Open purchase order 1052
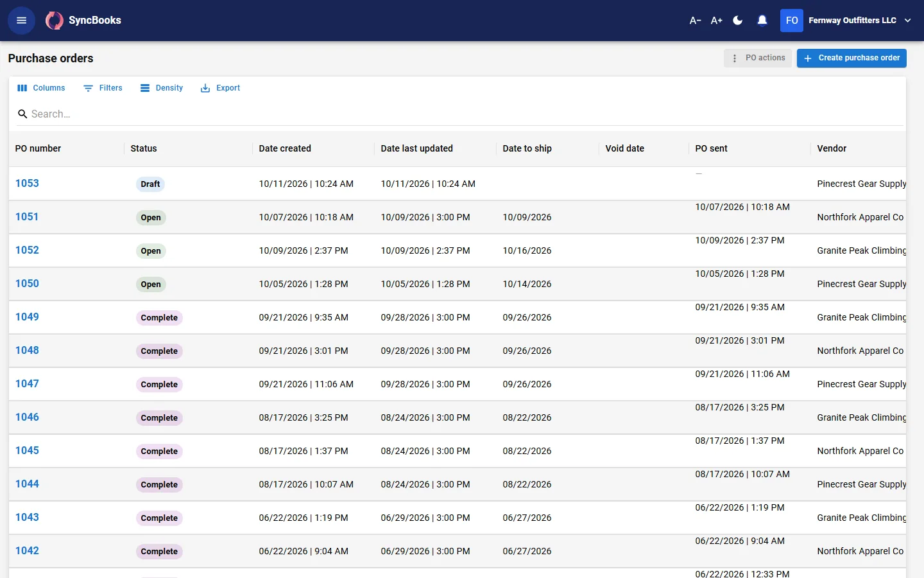The width and height of the screenshot is (924, 578). coord(27,250)
